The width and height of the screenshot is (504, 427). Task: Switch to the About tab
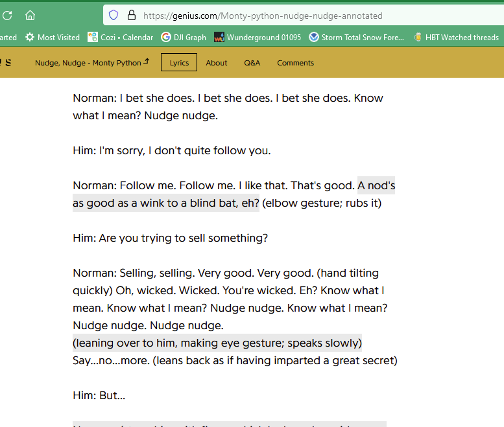[216, 63]
